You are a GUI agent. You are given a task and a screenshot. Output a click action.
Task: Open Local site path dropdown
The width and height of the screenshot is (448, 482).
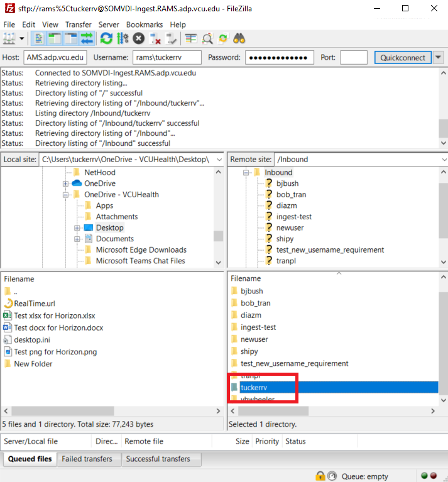coord(219,160)
